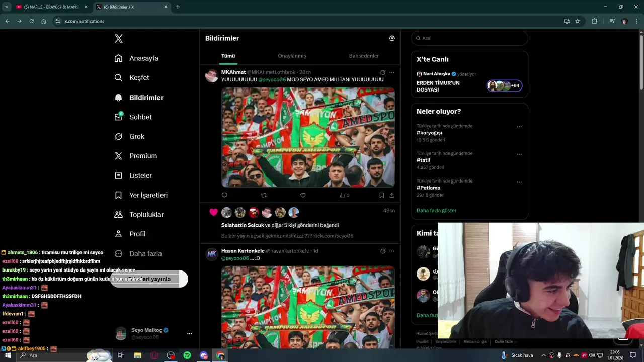Open Chrome extensions puzzle icon
This screenshot has height=362, width=644.
(595, 21)
